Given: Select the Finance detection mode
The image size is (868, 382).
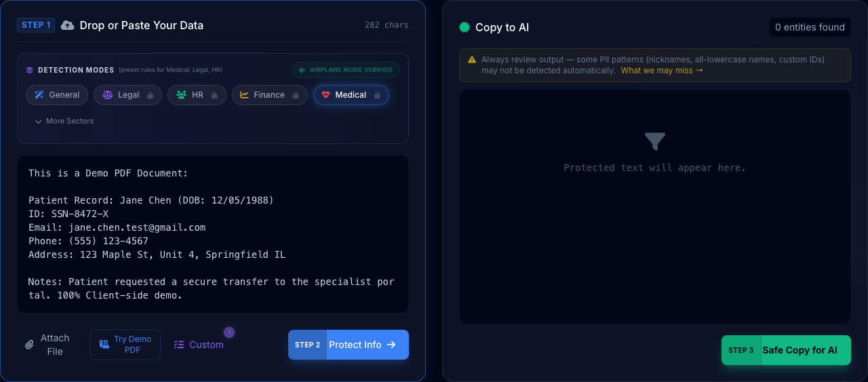Looking at the screenshot, I should click(x=270, y=95).
